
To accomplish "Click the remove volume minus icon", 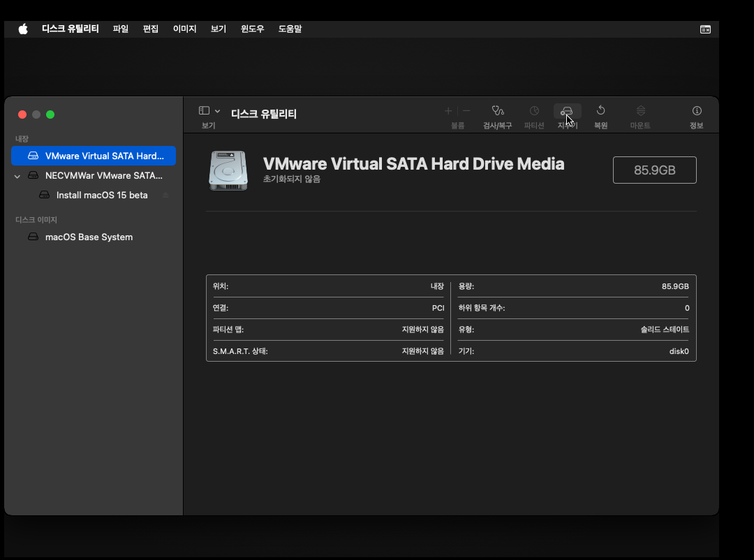I will click(466, 111).
